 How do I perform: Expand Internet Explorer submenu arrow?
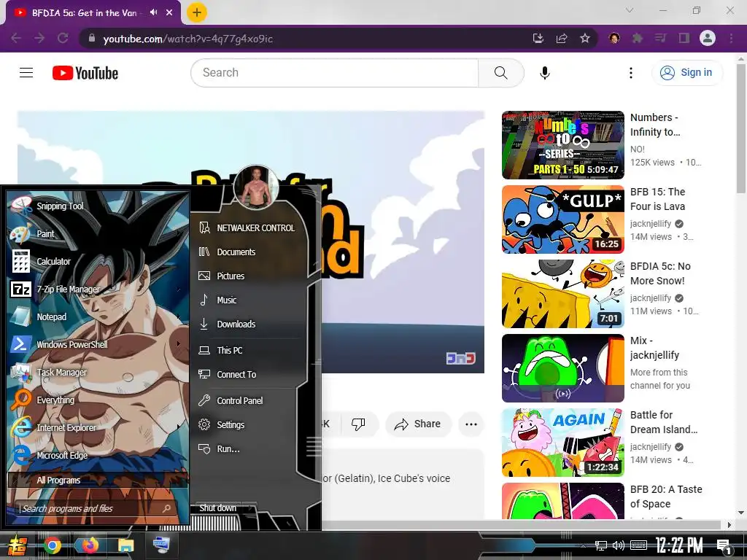click(179, 427)
